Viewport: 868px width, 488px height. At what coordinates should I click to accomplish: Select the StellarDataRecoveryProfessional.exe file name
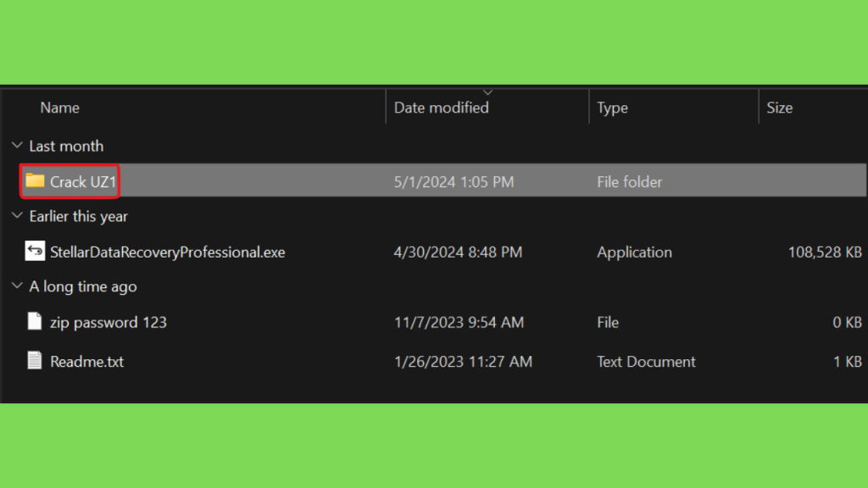[x=168, y=252]
